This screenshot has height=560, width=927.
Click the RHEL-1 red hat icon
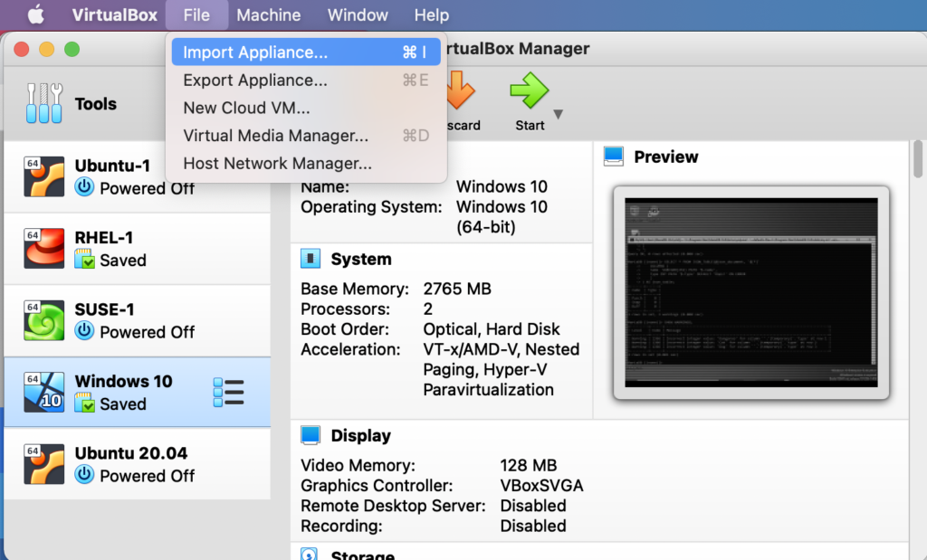(43, 248)
